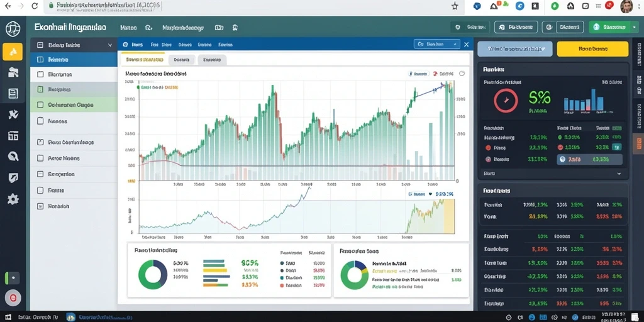644x322 pixels.
Task: Click the dark header button with the shield icon
Action: point(470,28)
